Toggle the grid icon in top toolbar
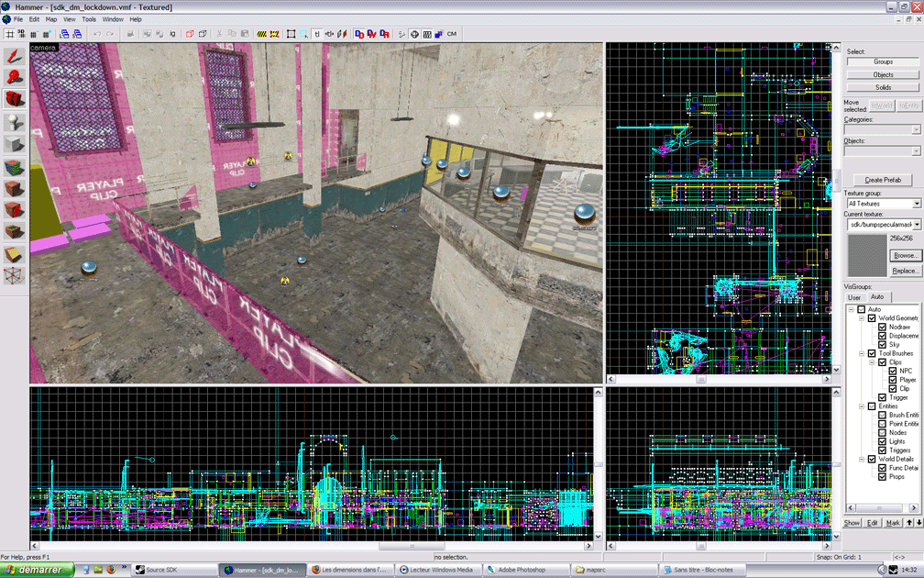 click(9, 34)
